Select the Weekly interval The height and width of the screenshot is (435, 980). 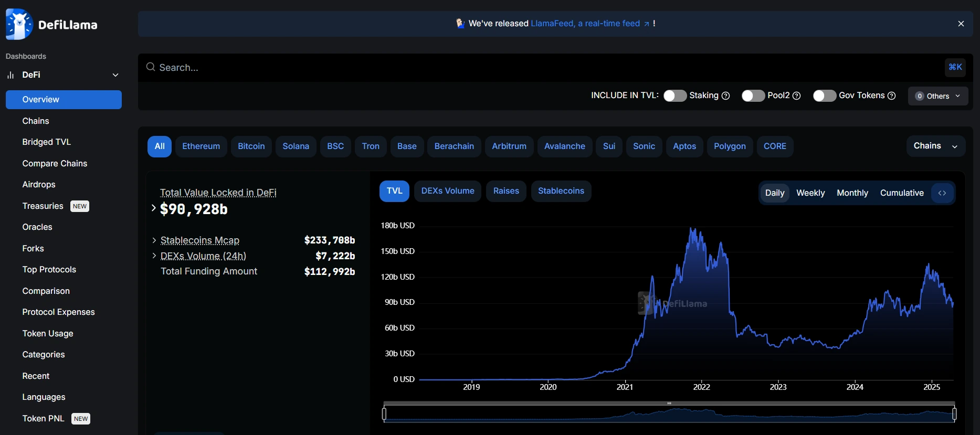coord(810,193)
